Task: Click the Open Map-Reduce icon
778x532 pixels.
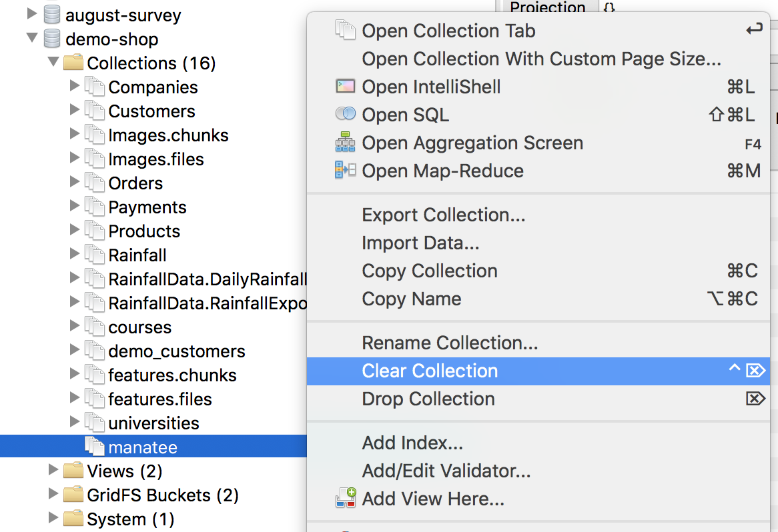Action: [346, 170]
